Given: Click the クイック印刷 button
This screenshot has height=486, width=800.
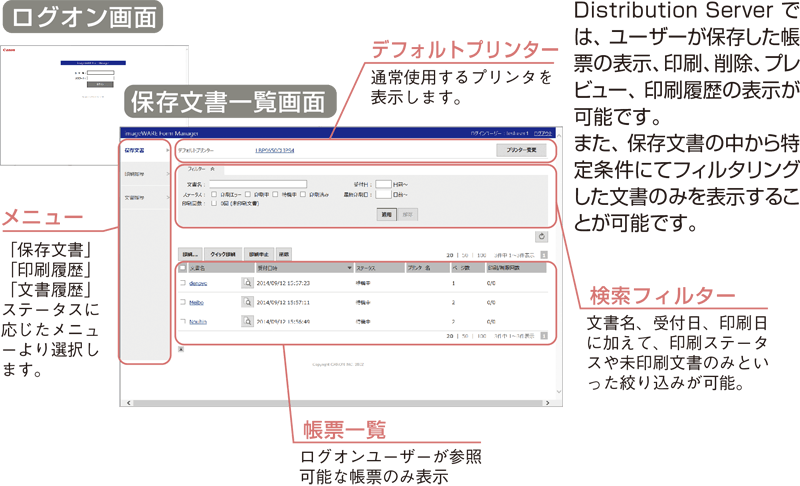Looking at the screenshot, I should (223, 254).
